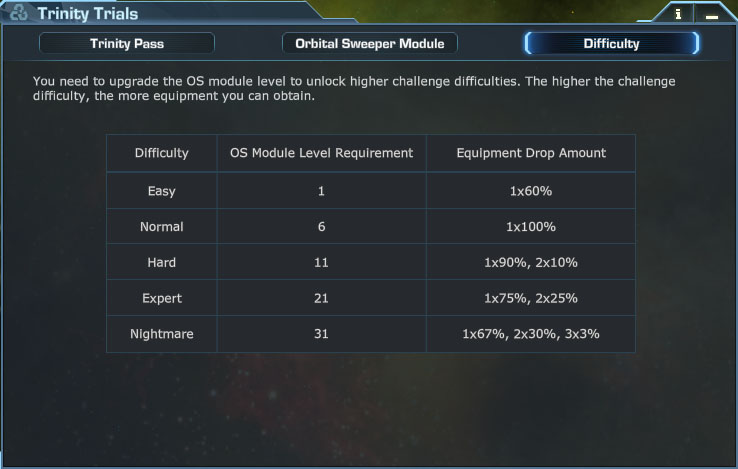Click the 1x67%, 2x30%, 3x3% drop cell
Viewport: 738px width, 469px height.
point(531,334)
